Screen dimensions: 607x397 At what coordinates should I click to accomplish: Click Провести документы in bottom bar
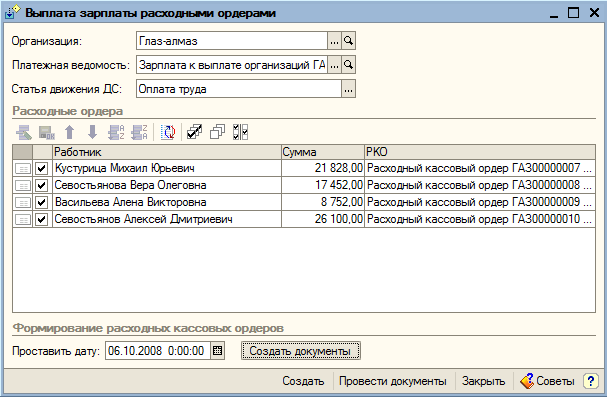pyautogui.click(x=393, y=381)
